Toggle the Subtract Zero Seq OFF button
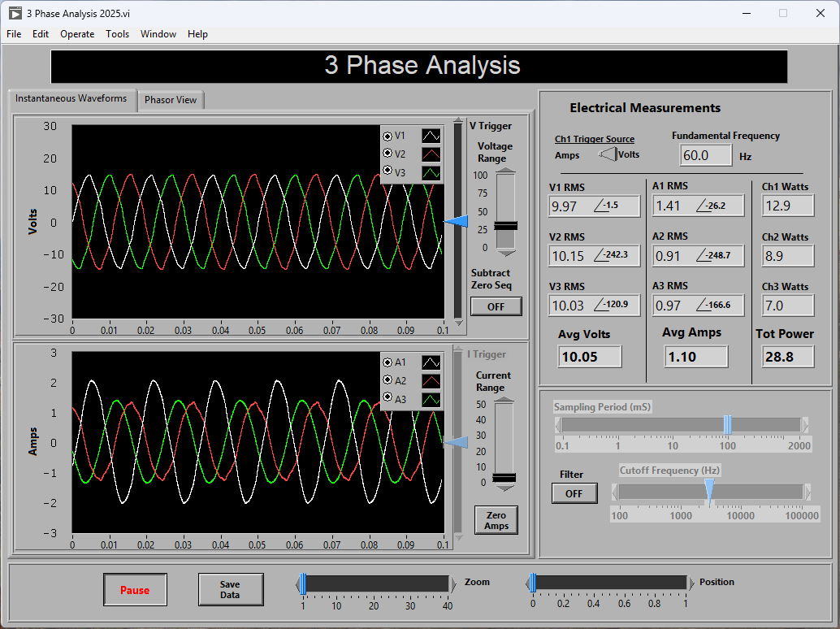The image size is (840, 629). 496,306
